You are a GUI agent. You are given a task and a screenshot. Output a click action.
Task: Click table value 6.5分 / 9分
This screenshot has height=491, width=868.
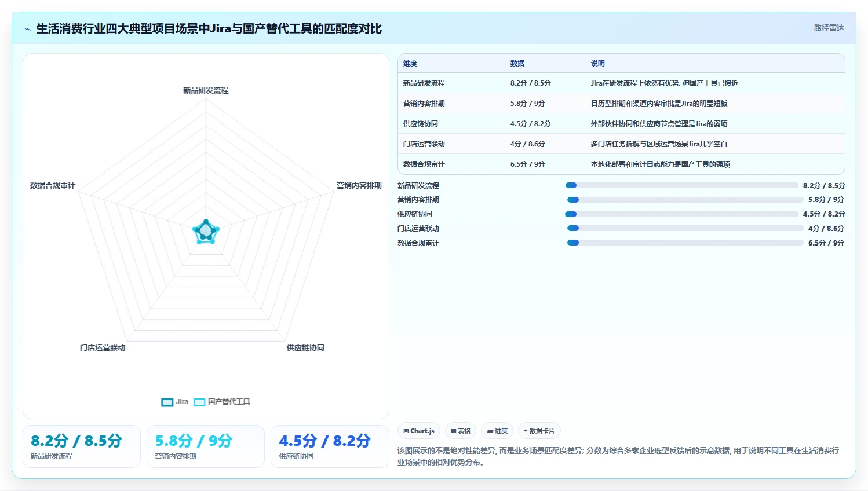(x=528, y=164)
